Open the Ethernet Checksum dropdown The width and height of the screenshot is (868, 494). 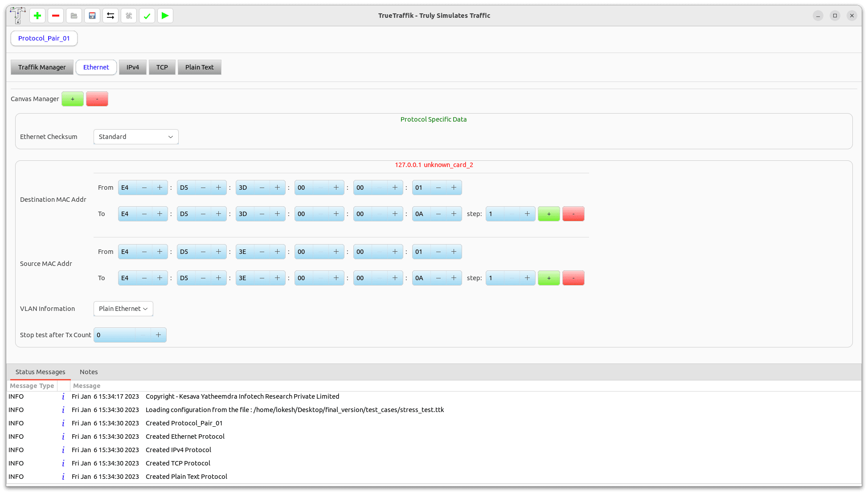(x=135, y=137)
